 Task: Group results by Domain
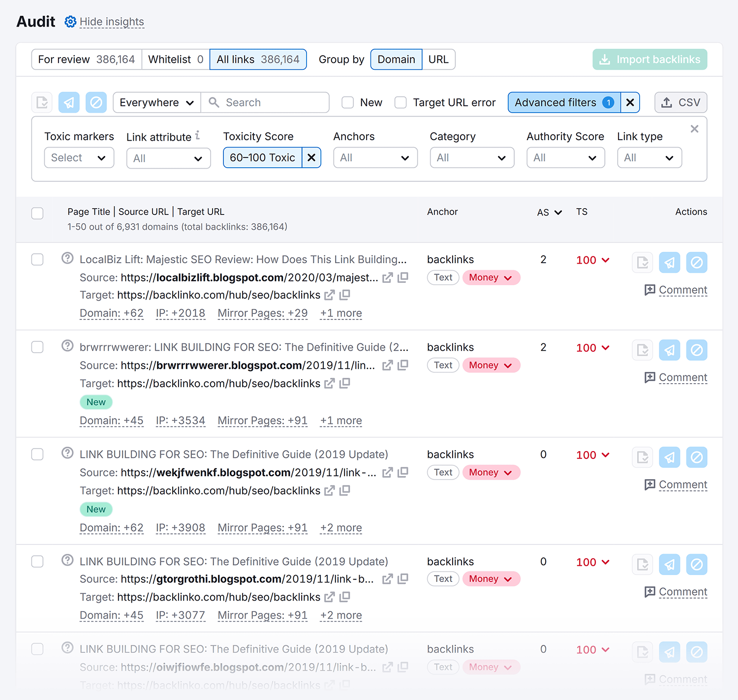[397, 60]
